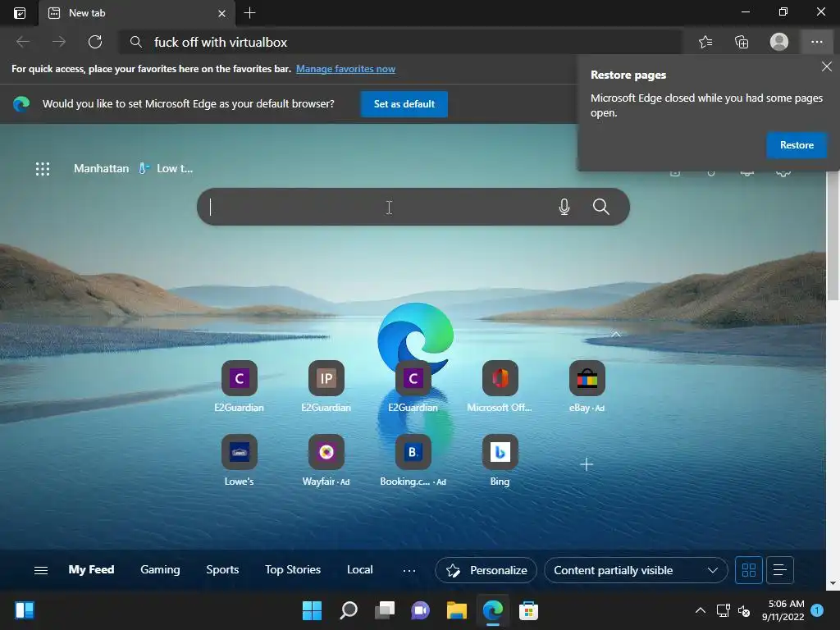
Task: Click the Personalize button
Action: [x=486, y=570]
